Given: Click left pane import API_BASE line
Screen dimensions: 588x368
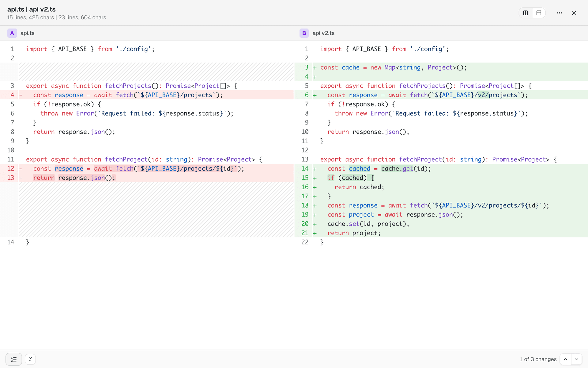Looking at the screenshot, I should 90,49.
